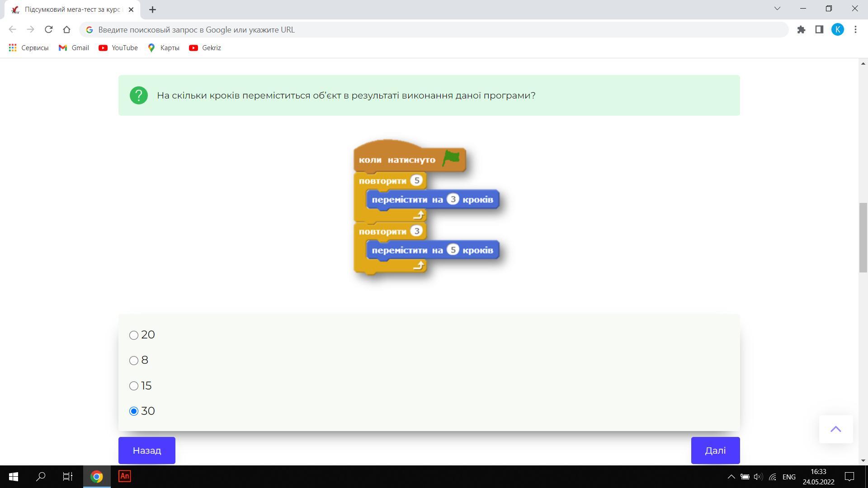
Task: Select the answer option 8
Action: (x=134, y=361)
